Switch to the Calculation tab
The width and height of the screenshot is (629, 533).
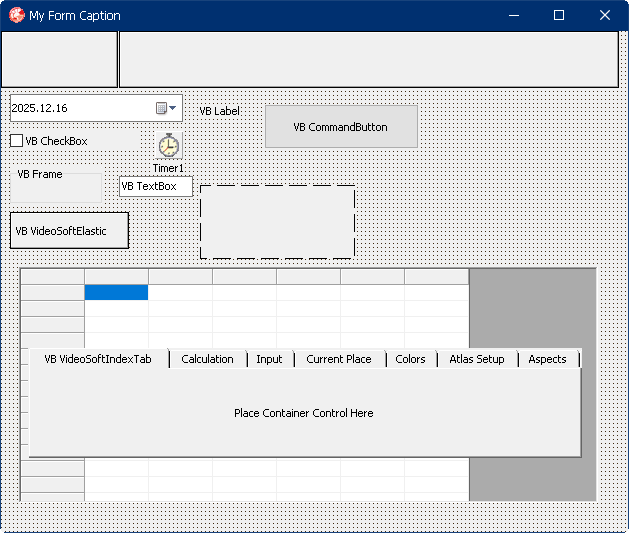coord(208,359)
